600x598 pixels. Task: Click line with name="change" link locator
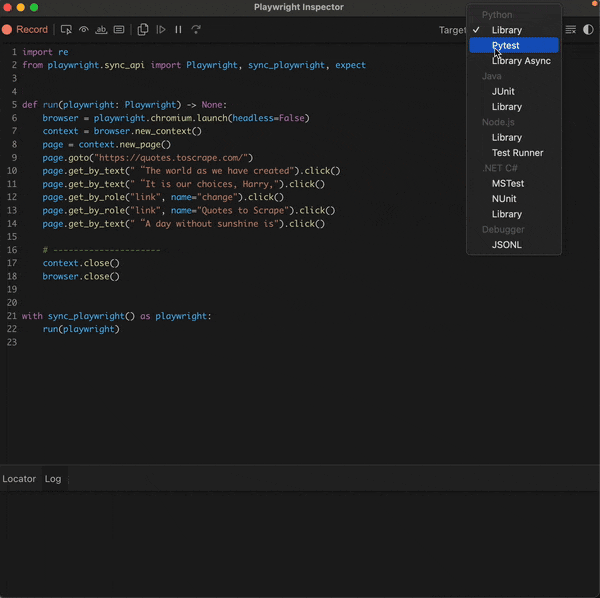(x=163, y=197)
